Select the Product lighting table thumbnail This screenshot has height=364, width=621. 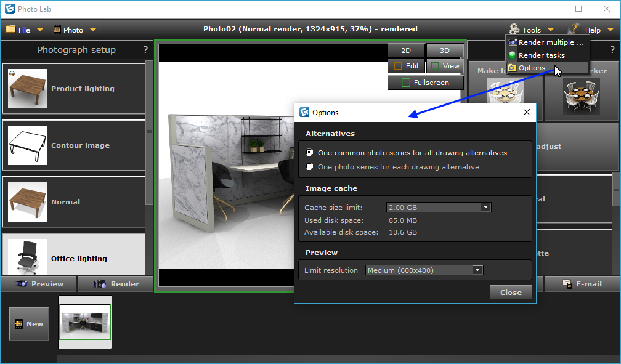tap(28, 89)
